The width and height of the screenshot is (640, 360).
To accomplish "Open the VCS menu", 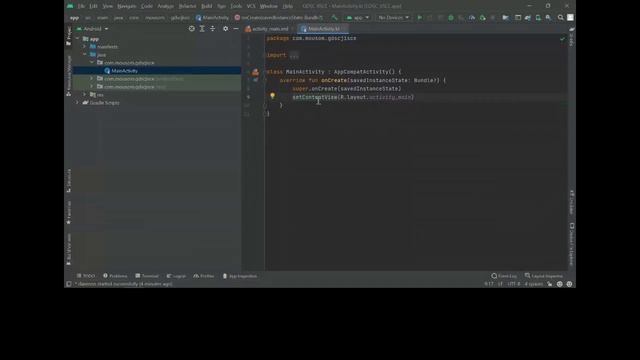I will (251, 6).
